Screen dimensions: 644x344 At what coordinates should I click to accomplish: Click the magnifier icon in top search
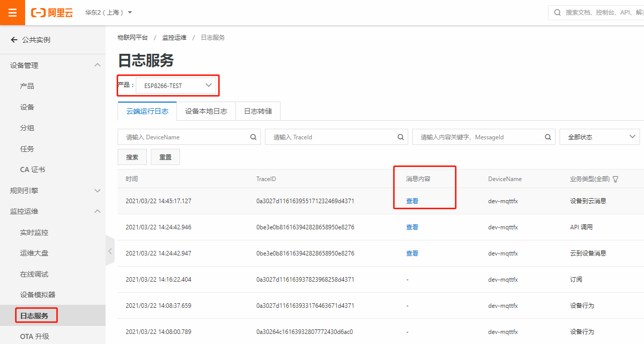[557, 12]
